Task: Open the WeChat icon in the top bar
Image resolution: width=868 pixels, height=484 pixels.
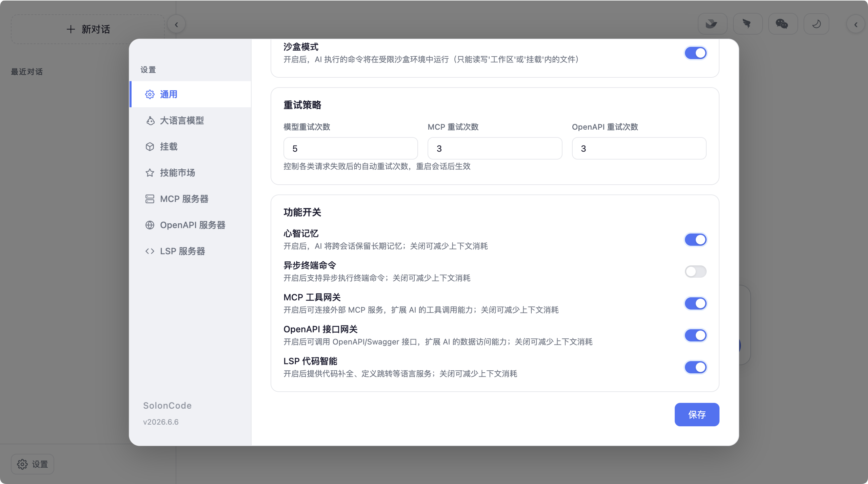Action: pyautogui.click(x=783, y=24)
